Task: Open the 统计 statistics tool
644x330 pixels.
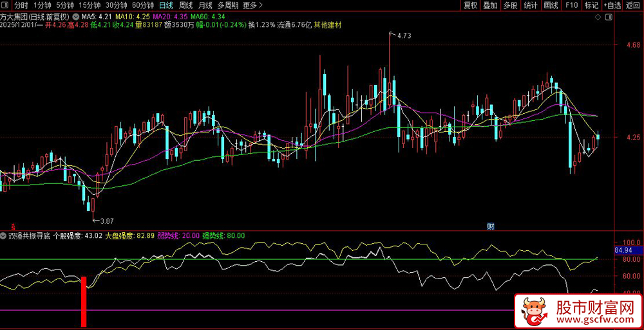Action: pos(531,5)
